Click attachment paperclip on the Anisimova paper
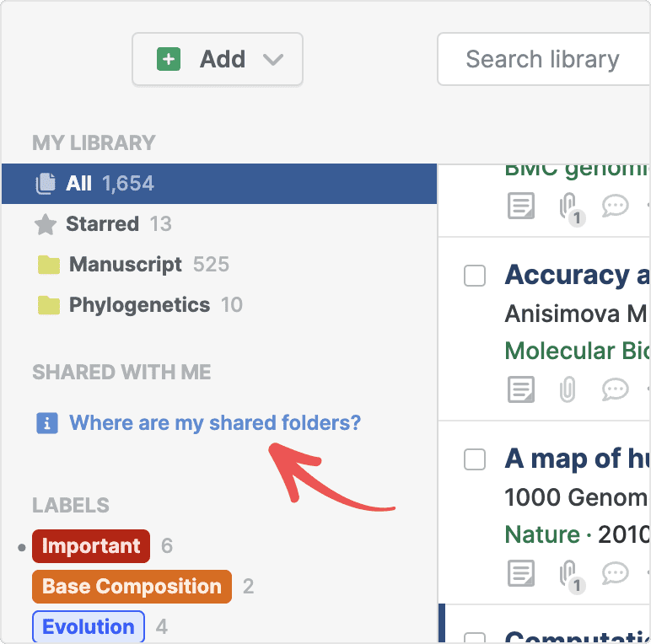This screenshot has width=651, height=644. [x=568, y=389]
